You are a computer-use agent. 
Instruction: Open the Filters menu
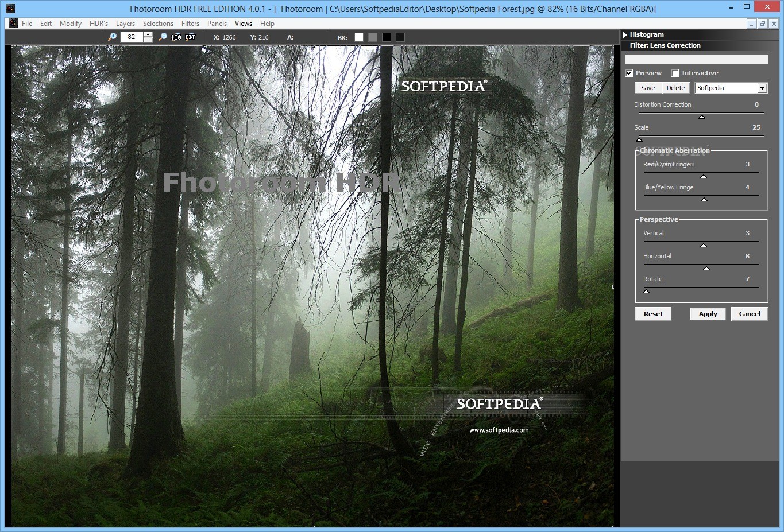190,24
